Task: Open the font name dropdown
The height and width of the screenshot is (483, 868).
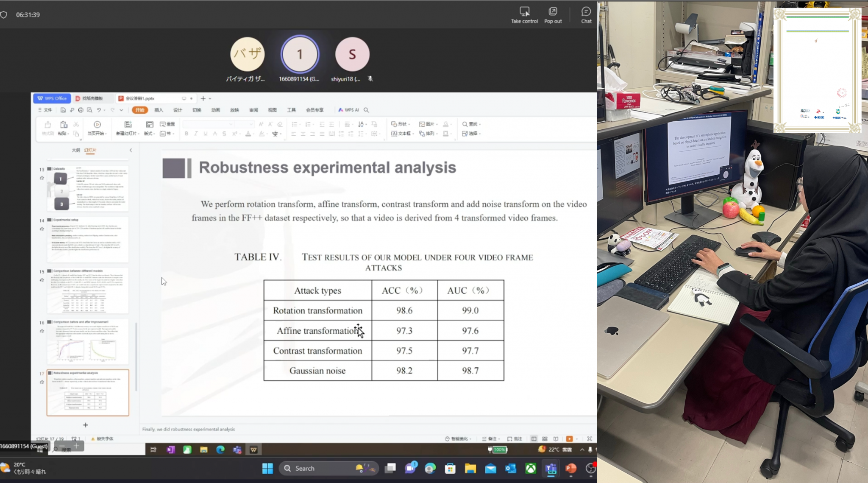Action: 231,124
